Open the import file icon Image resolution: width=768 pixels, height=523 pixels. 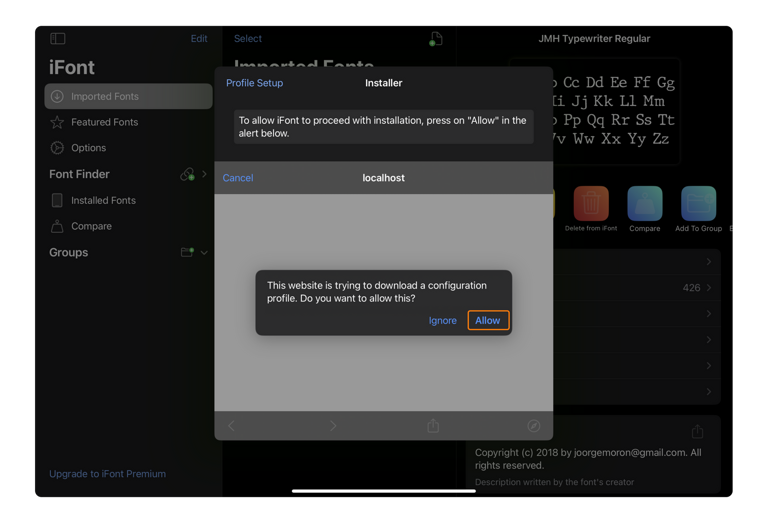coord(435,39)
